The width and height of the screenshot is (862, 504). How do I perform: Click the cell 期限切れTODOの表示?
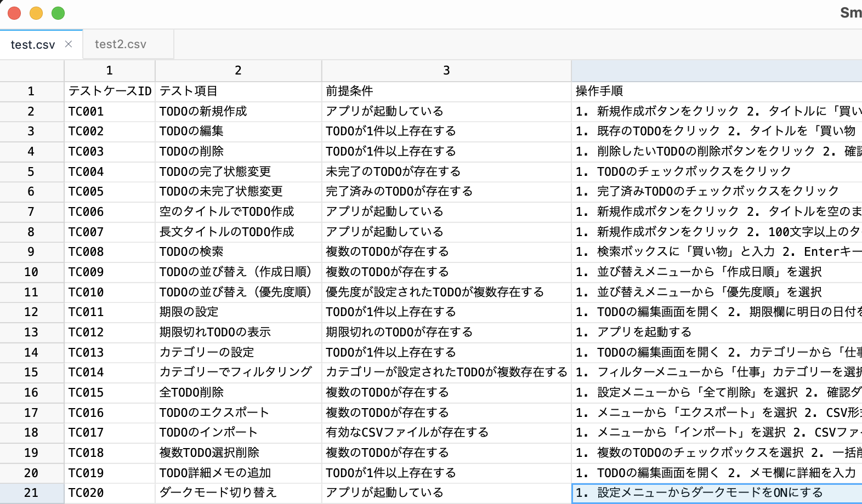click(239, 333)
